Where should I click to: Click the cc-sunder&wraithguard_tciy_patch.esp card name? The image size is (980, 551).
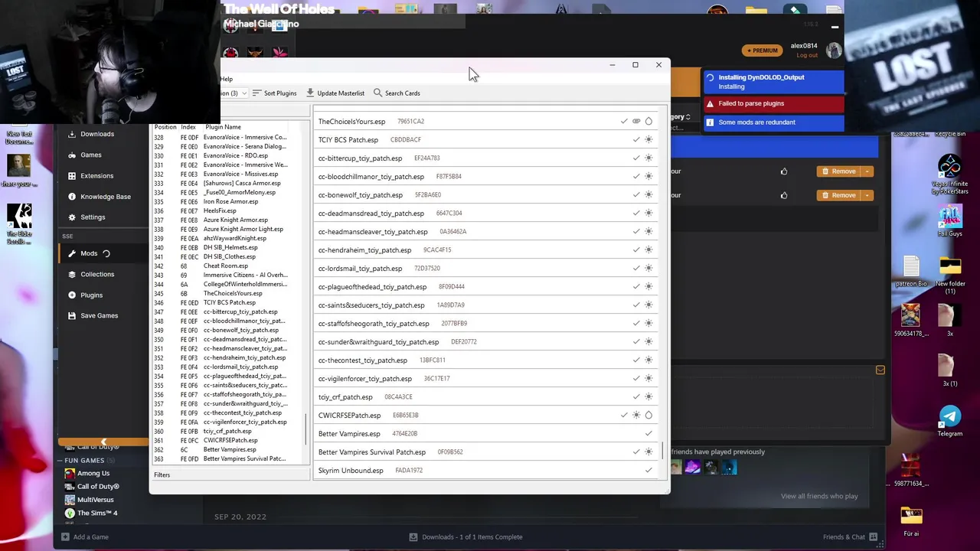tap(378, 341)
